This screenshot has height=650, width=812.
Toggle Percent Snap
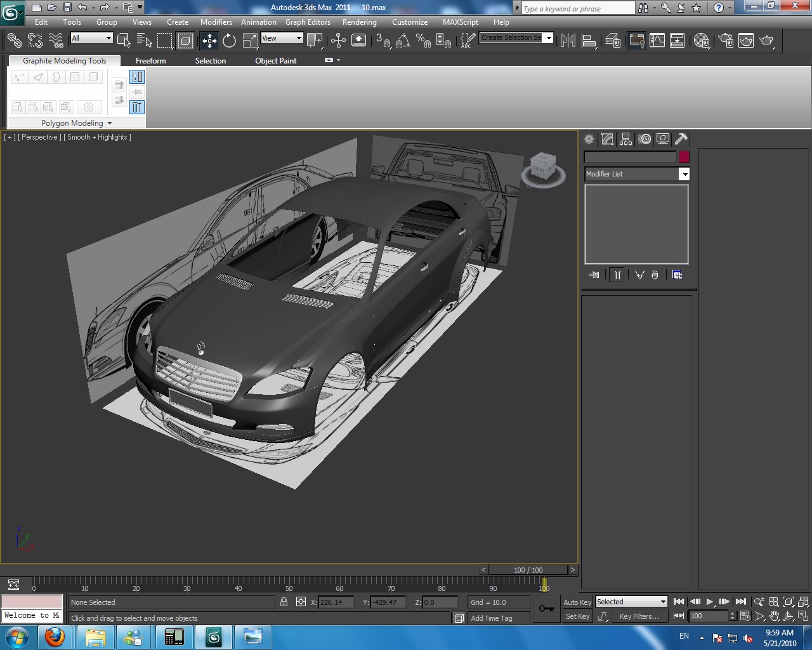(x=423, y=41)
